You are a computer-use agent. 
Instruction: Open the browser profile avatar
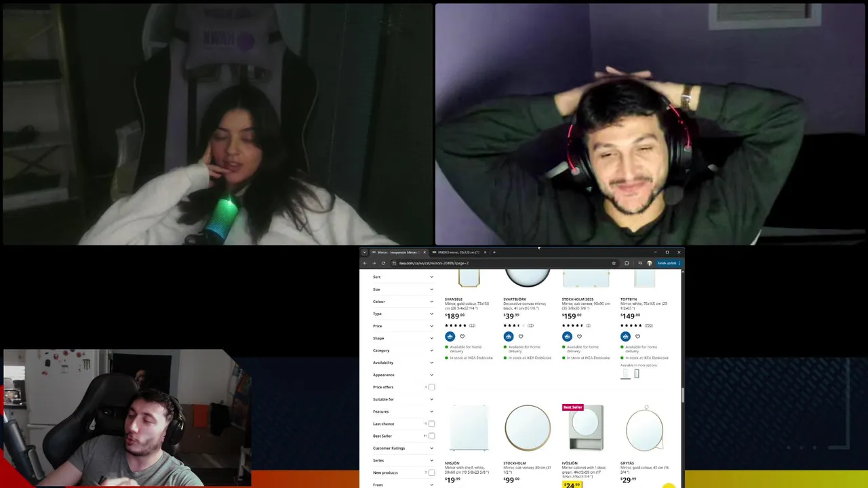click(649, 263)
